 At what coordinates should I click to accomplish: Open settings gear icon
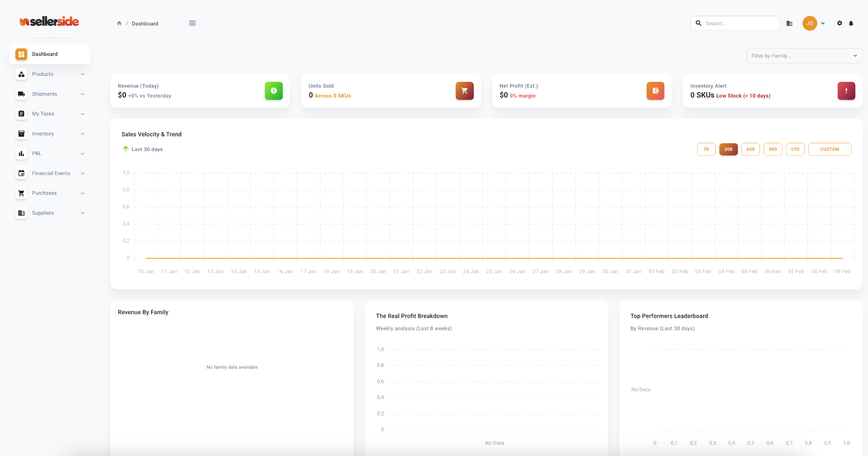[x=840, y=23]
